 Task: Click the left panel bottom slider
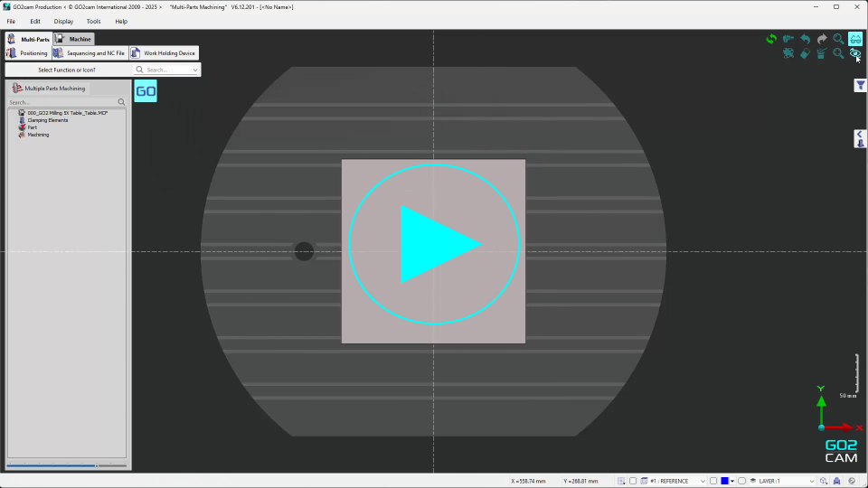pyautogui.click(x=66, y=466)
